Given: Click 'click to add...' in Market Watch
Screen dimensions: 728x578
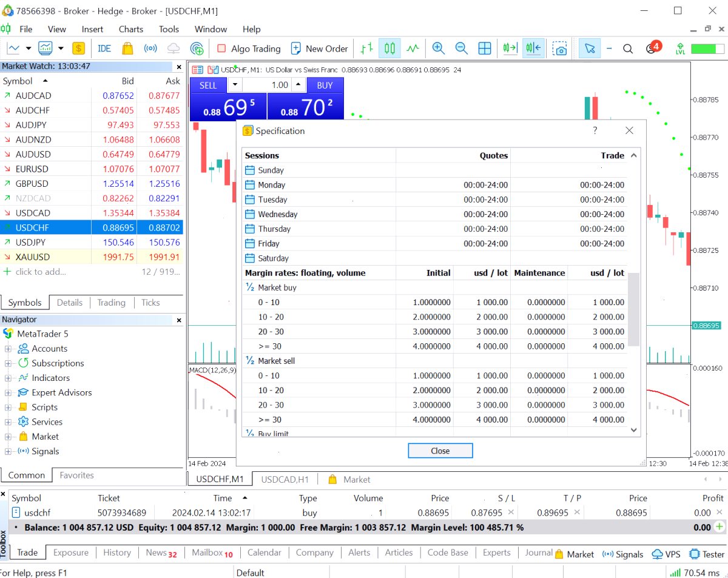Looking at the screenshot, I should 40,272.
